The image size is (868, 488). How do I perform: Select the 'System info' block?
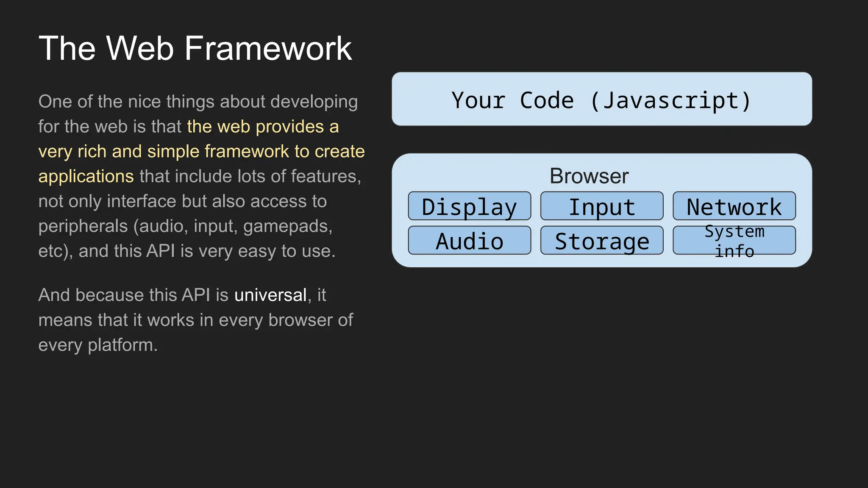tap(734, 240)
